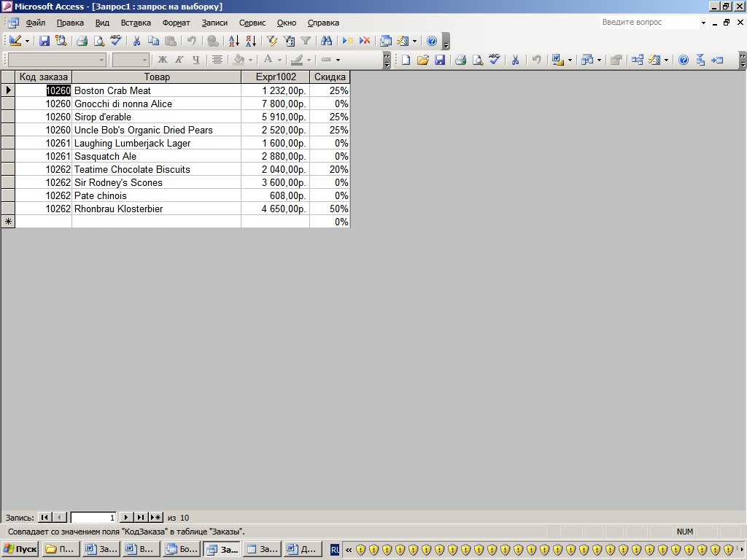
Task: Click the Код заказа column header
Action: pos(43,77)
